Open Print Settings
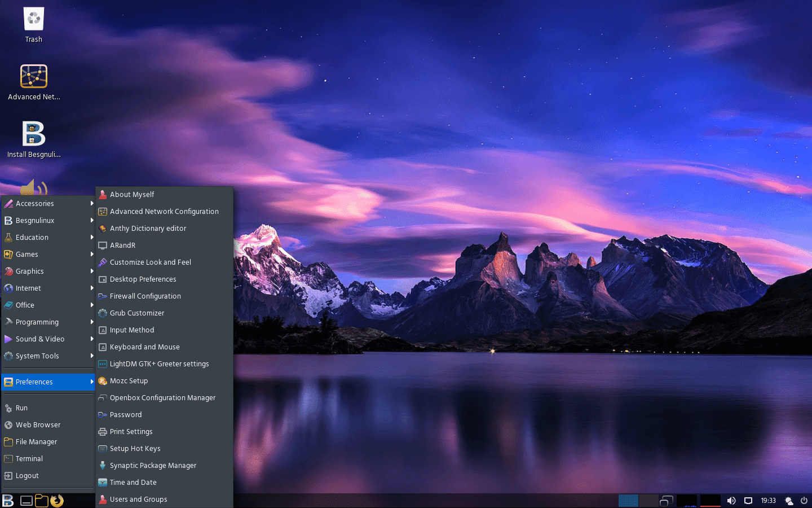Screen dimensions: 812x508 [165, 432]
